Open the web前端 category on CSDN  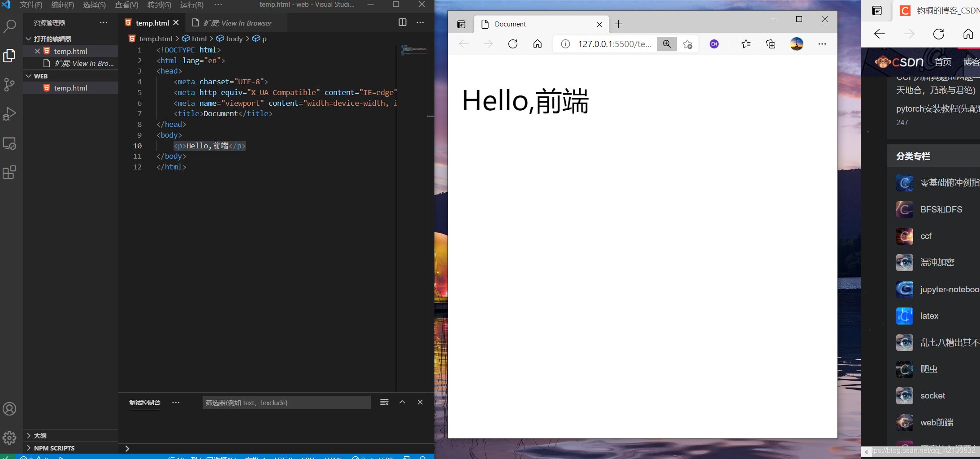click(936, 422)
